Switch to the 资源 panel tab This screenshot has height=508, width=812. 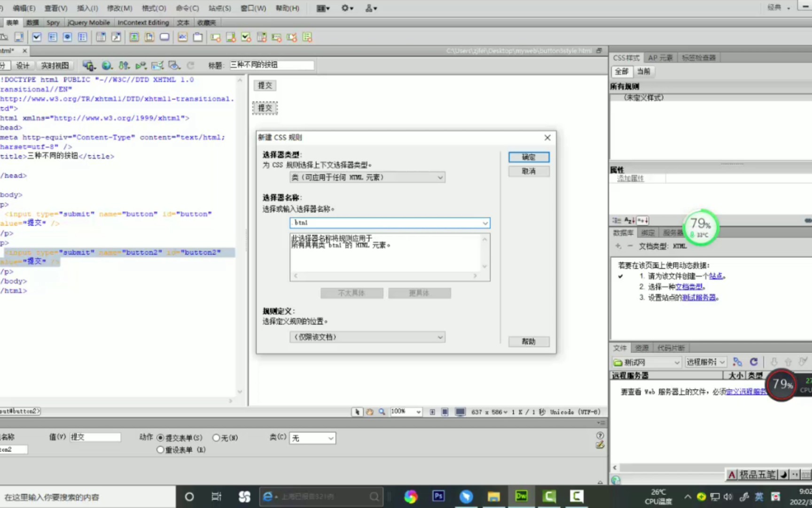point(642,348)
